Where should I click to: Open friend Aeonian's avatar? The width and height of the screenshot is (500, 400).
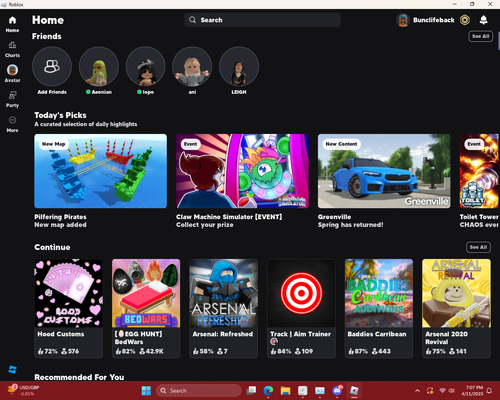tap(99, 66)
